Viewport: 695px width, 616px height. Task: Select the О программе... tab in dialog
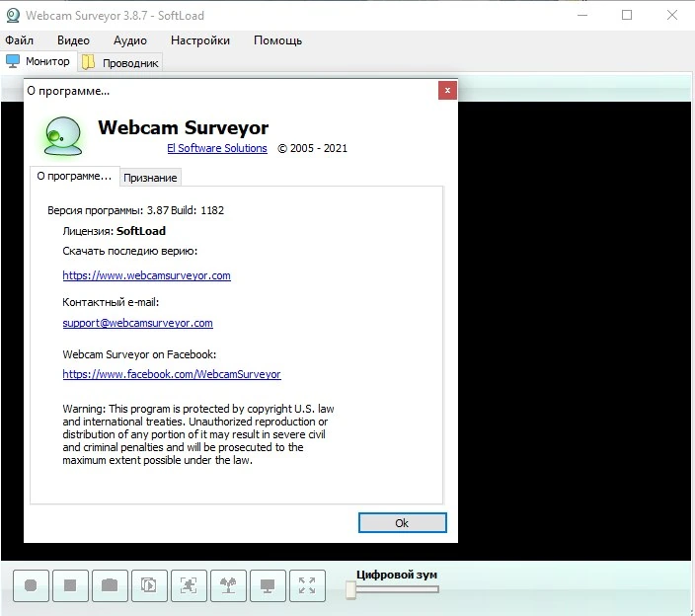[74, 177]
